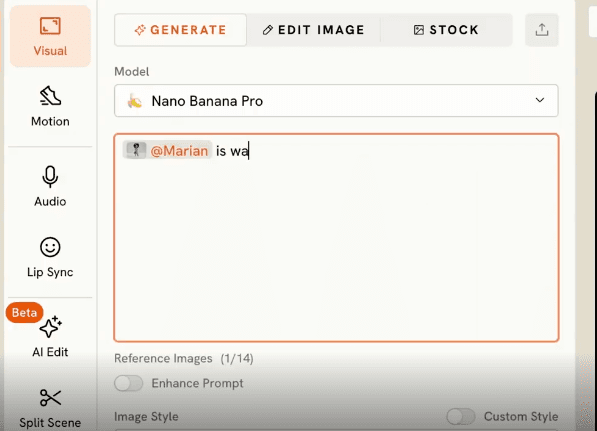Switch to the Edit Image tab
The width and height of the screenshot is (597, 431).
[313, 30]
